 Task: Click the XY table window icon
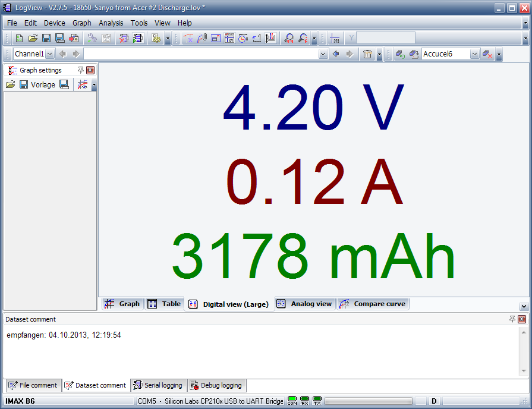[x=229, y=39]
